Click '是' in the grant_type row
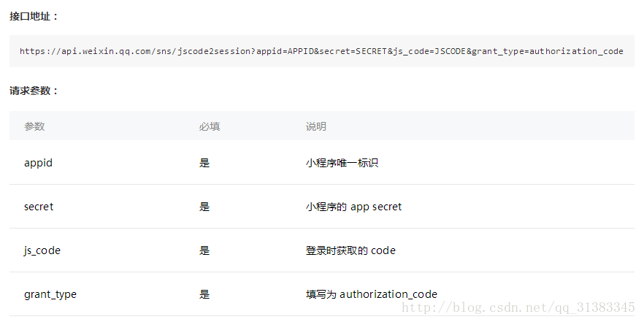This screenshot has width=644, height=322. (204, 294)
